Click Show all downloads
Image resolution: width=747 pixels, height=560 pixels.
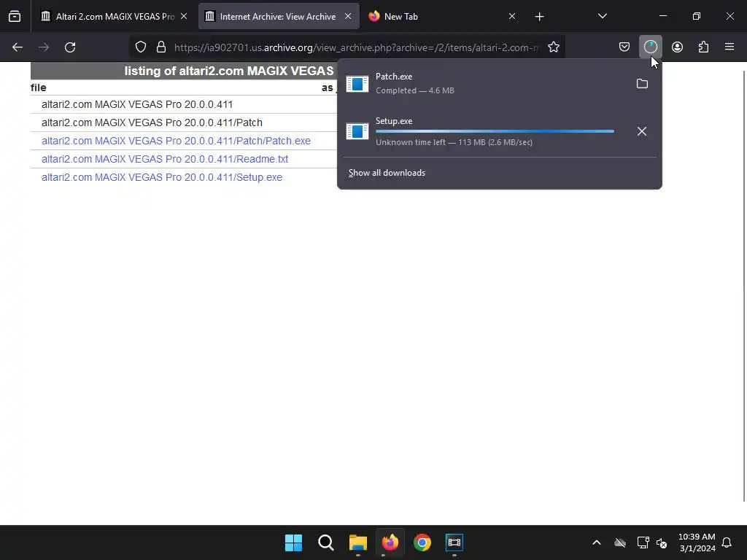(x=387, y=173)
